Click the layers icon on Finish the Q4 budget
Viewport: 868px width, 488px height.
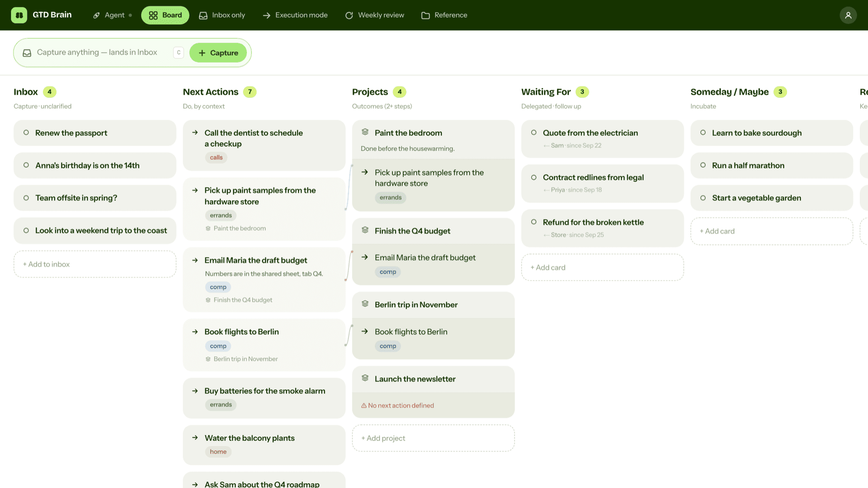365,230
